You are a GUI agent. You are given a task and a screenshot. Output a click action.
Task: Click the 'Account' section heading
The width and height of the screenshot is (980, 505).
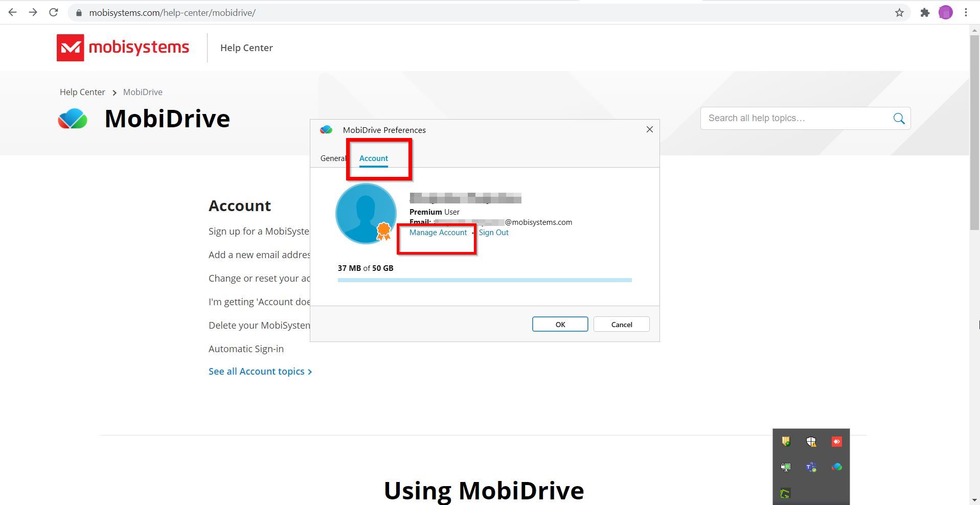(x=240, y=205)
